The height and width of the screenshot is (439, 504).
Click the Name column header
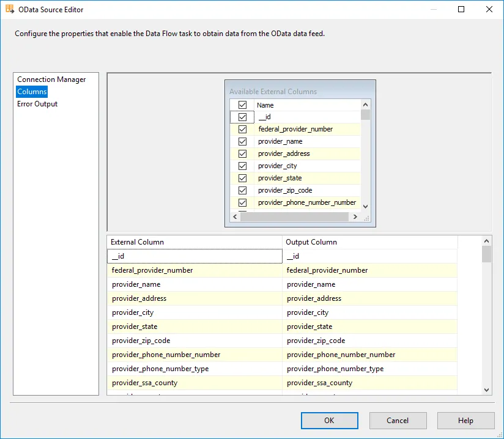307,105
